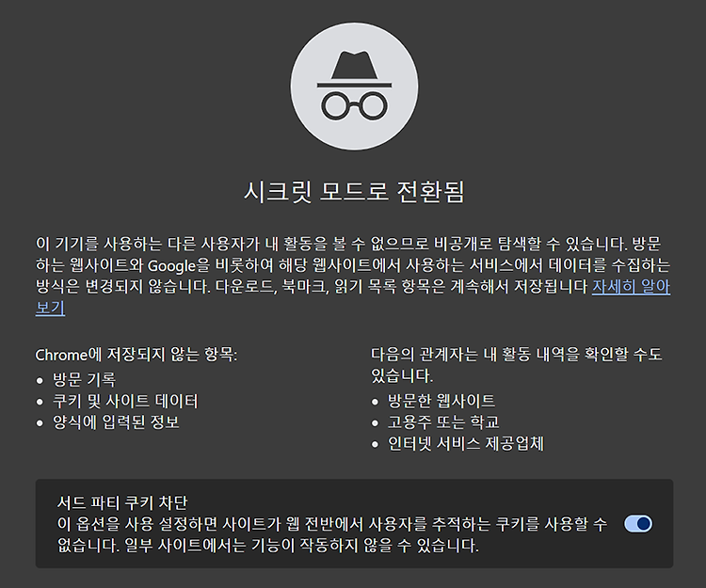Disable the 서드 파티 쿠키 차단 toggle
The image size is (706, 588).
[x=638, y=524]
